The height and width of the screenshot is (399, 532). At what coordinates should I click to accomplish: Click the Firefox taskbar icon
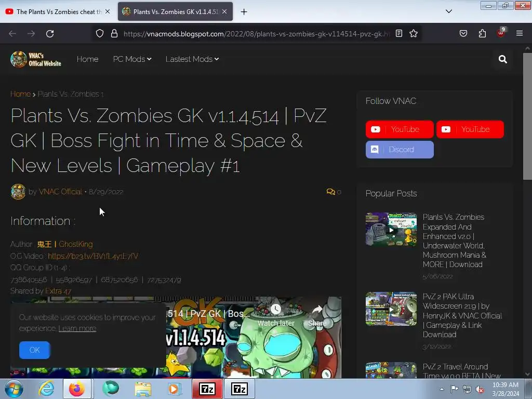point(77,389)
